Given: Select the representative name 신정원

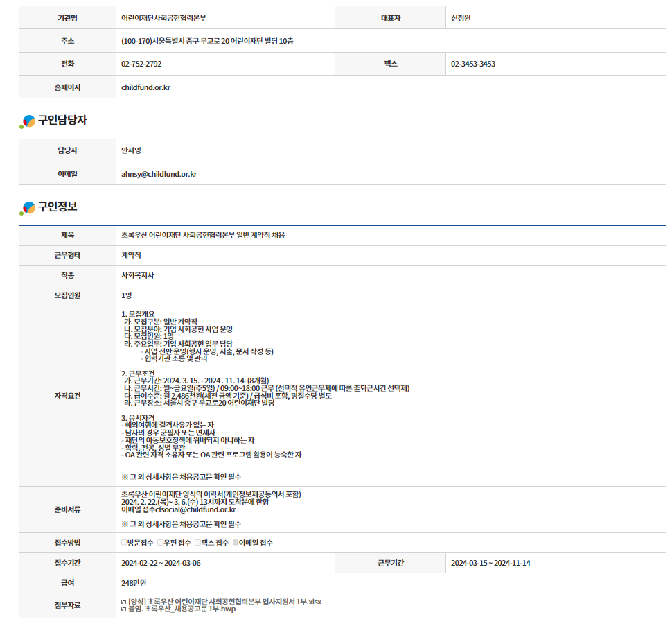Looking at the screenshot, I should click(x=461, y=18).
